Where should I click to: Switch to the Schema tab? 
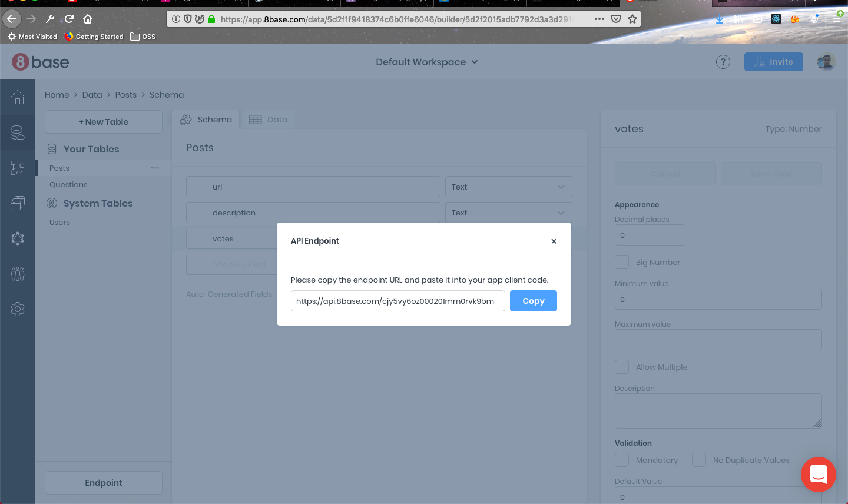[206, 120]
